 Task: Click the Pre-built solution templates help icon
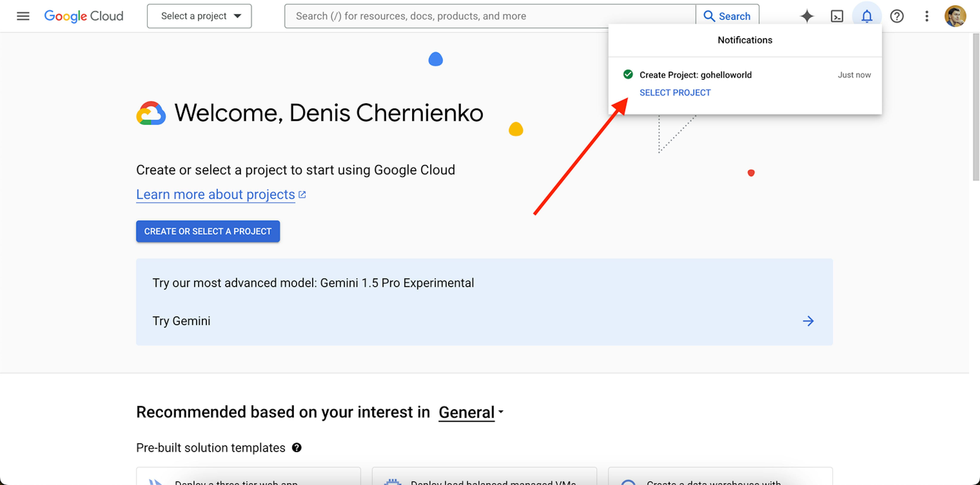tap(297, 448)
